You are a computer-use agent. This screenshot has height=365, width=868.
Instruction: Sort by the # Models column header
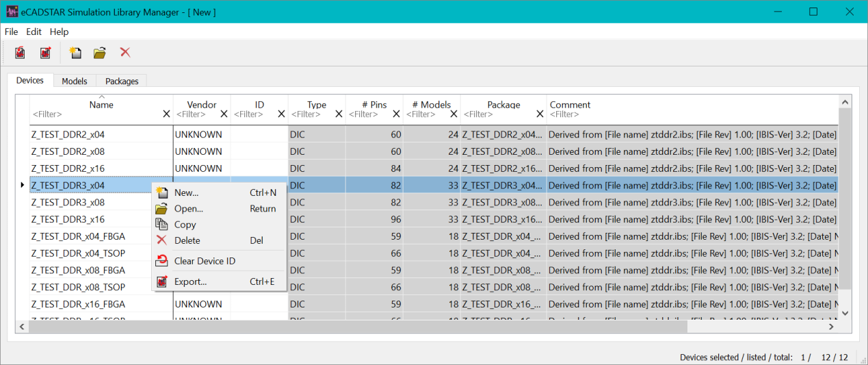click(432, 105)
